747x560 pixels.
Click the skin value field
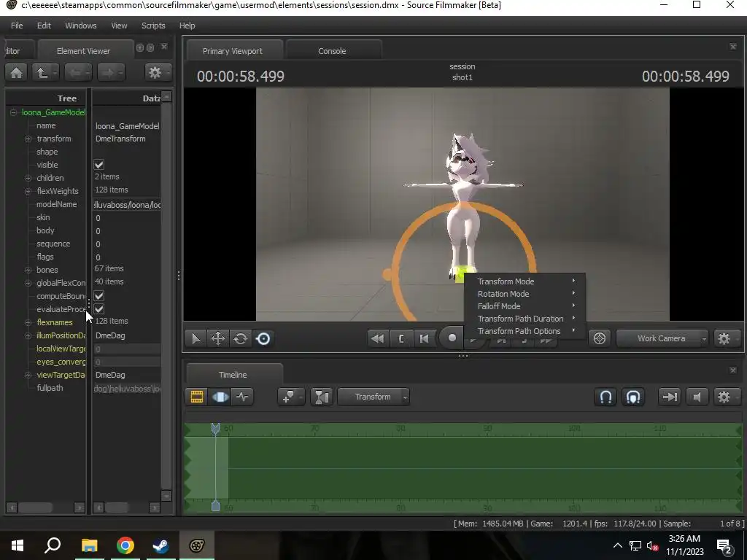[x=127, y=218]
